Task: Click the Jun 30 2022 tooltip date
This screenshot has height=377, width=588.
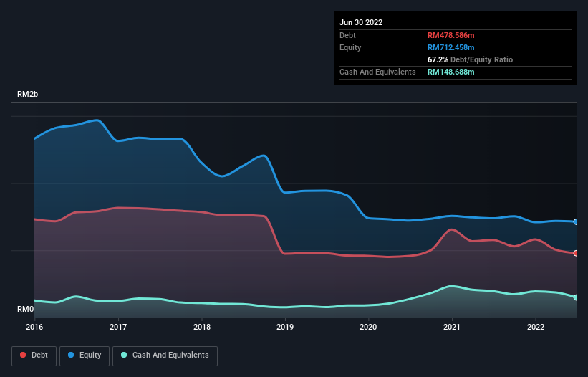Action: click(361, 22)
